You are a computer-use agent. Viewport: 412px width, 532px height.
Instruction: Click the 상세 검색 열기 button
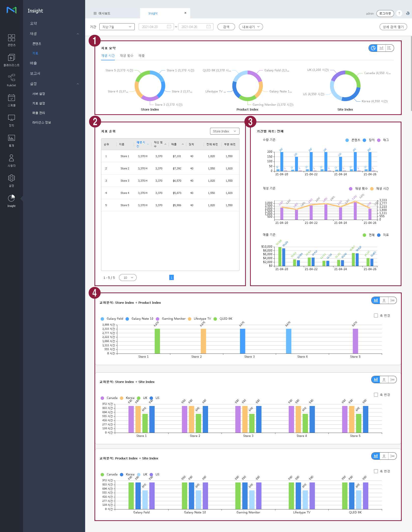393,27
